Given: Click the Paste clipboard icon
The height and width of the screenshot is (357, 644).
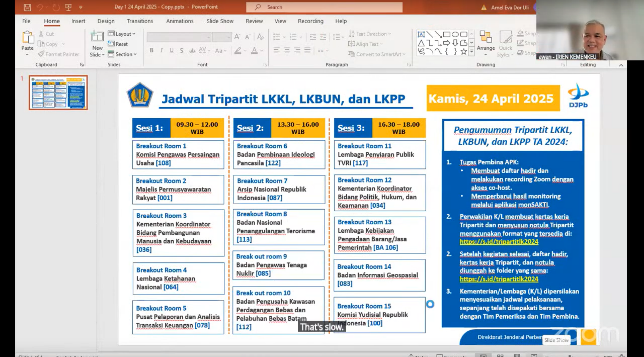Looking at the screenshot, I should [28, 38].
